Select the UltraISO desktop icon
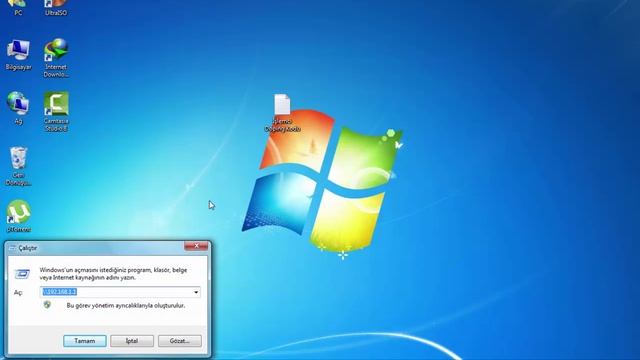640x360 pixels. click(56, 7)
